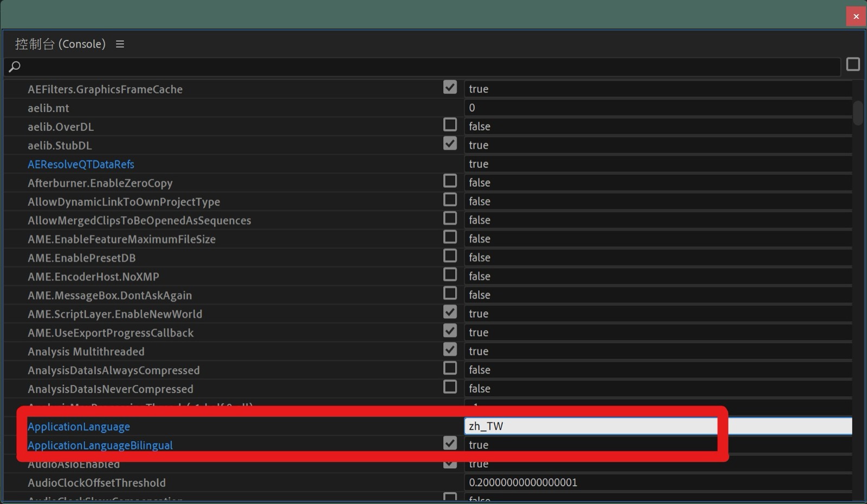The width and height of the screenshot is (867, 504).
Task: Click the ApplicationLanguageBilingual true value field
Action: [658, 445]
